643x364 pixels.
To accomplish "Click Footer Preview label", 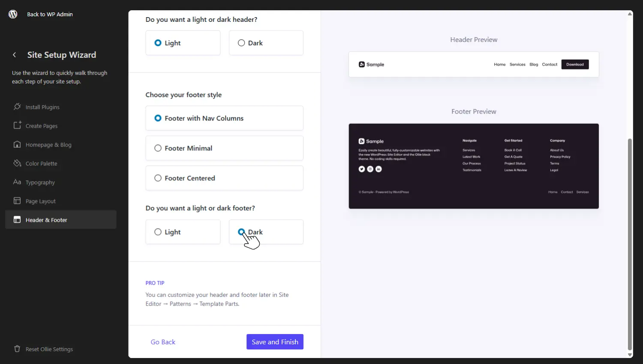I will tap(474, 111).
